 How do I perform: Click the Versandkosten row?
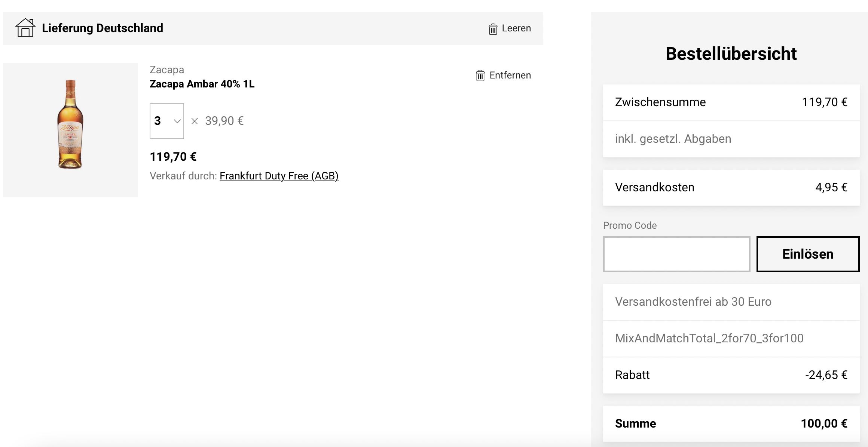731,188
